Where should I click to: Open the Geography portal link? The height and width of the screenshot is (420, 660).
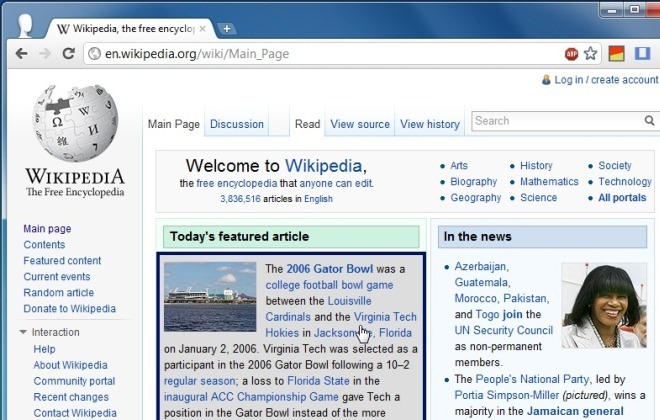[x=476, y=197]
